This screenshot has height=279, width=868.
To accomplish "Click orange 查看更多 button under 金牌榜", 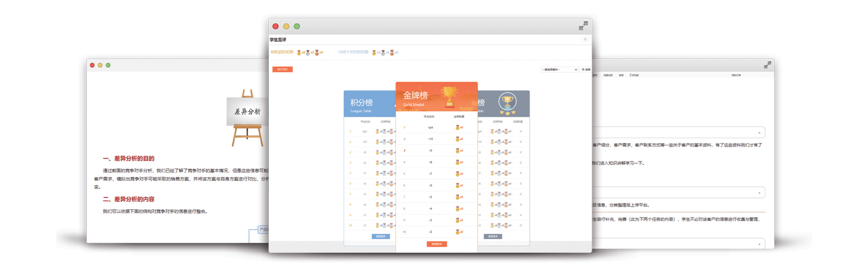I will pyautogui.click(x=436, y=244).
